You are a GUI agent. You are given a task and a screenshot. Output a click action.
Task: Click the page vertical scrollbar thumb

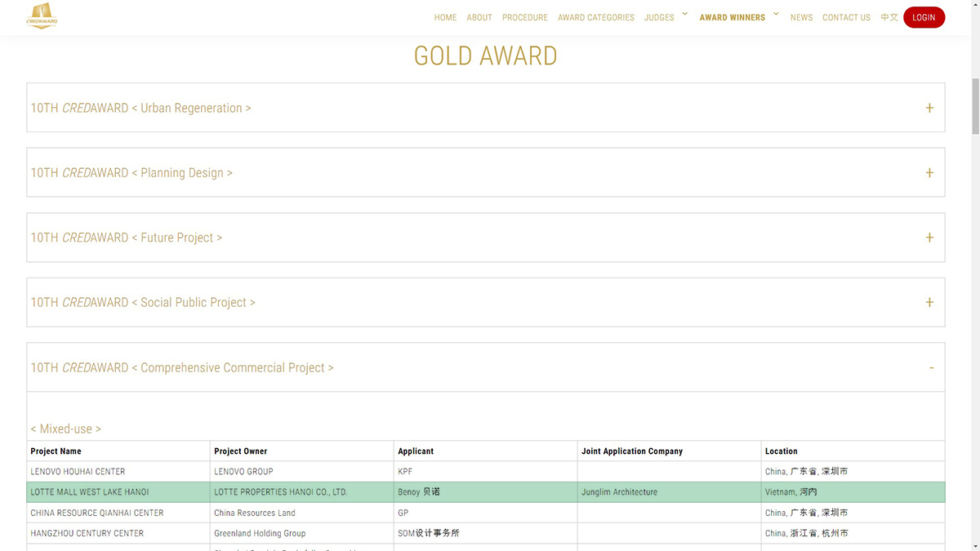[x=975, y=105]
